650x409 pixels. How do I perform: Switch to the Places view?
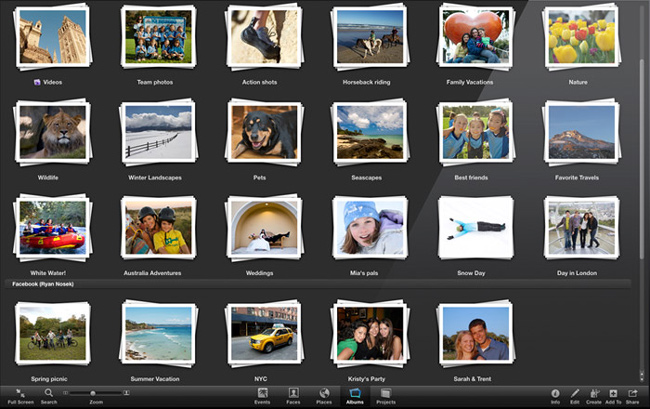(324, 393)
